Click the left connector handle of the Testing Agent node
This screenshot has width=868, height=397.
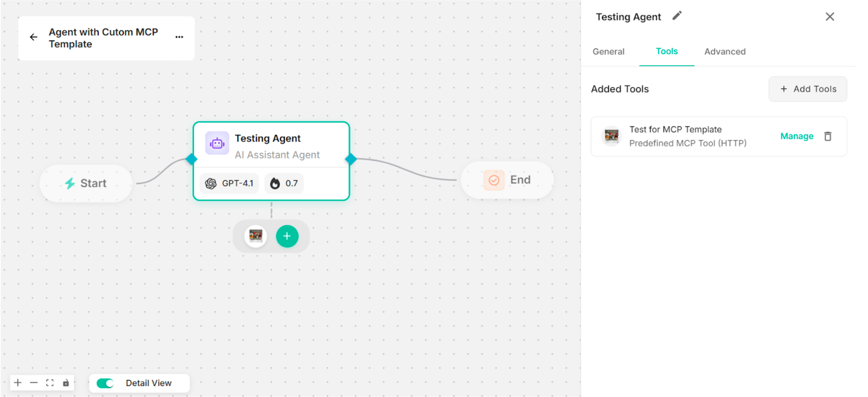click(191, 159)
